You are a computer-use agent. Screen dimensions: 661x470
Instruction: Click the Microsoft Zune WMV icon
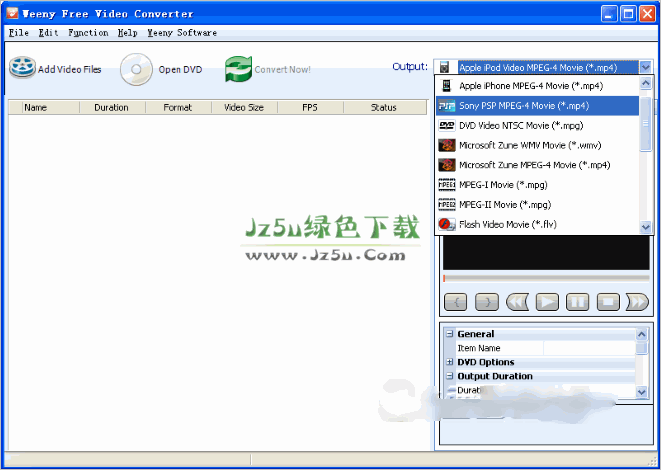coord(446,145)
